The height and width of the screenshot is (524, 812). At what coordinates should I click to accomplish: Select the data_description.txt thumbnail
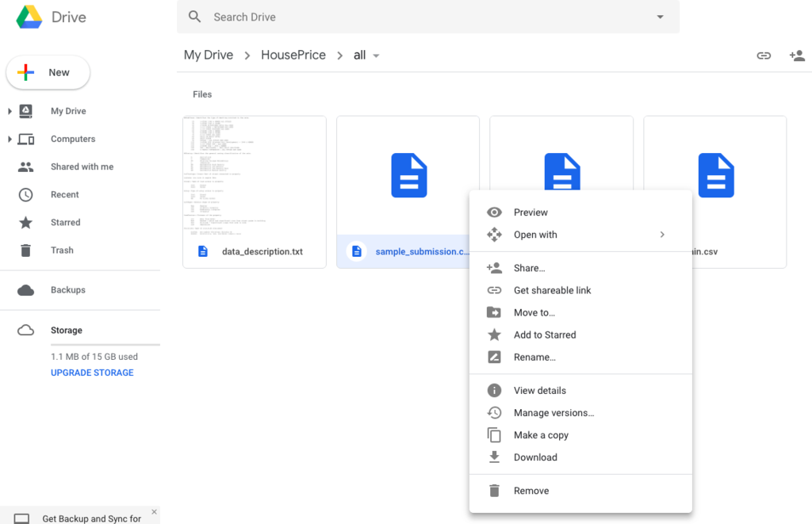click(255, 175)
